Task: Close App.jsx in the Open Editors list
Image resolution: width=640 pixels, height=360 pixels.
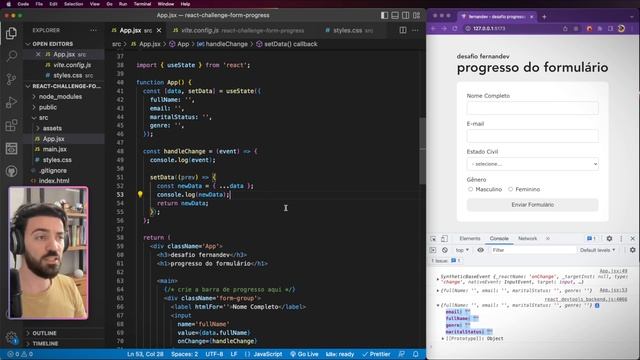Action: pyautogui.click(x=38, y=54)
